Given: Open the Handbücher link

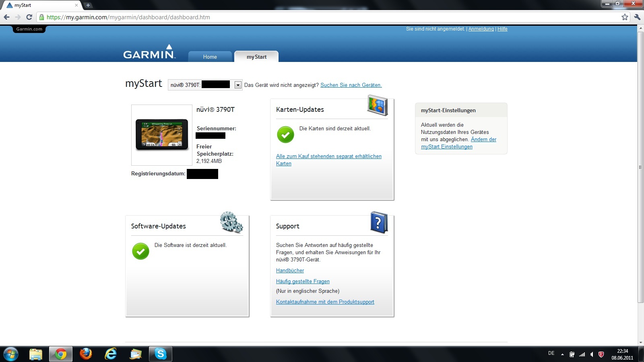Looking at the screenshot, I should tap(290, 271).
